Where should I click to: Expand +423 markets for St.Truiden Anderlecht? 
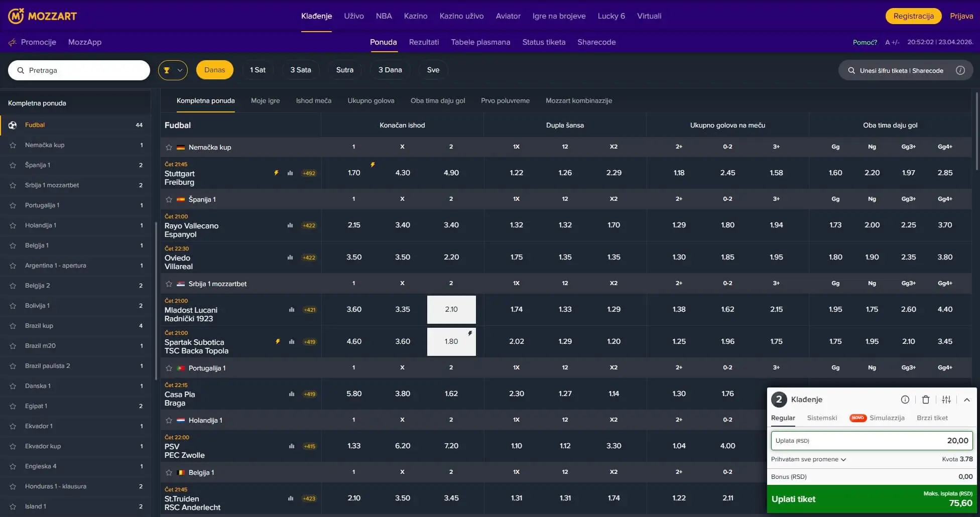(x=309, y=498)
